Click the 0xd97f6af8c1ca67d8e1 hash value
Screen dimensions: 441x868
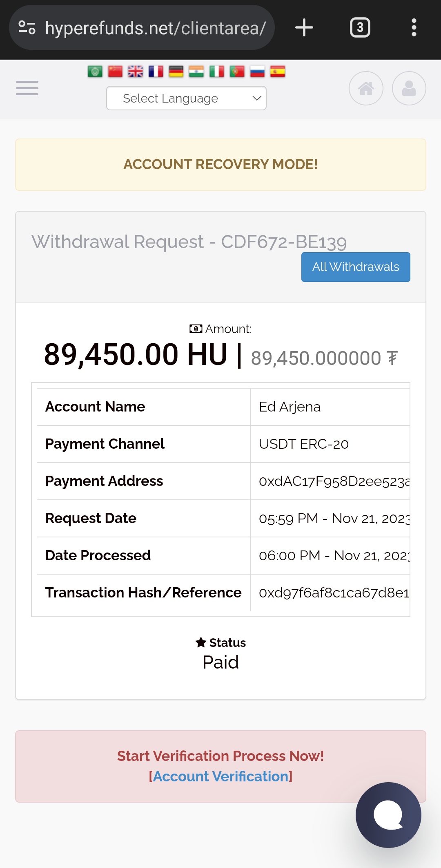click(x=334, y=593)
